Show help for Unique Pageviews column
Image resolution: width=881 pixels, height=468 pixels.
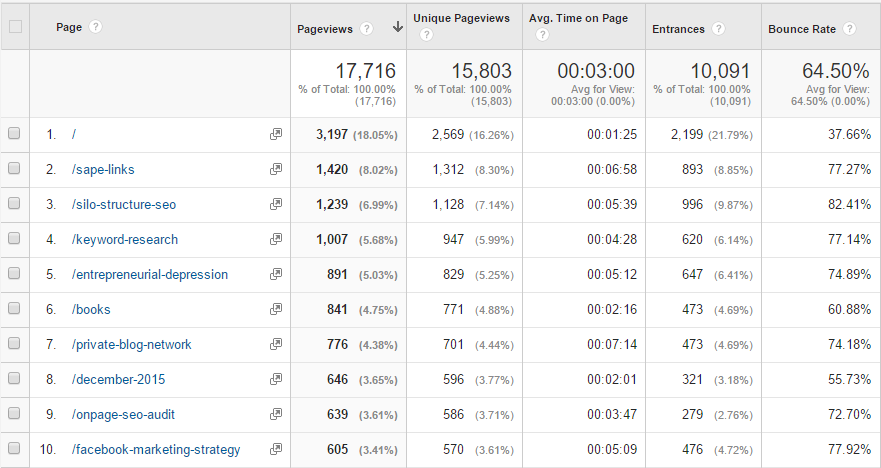(x=426, y=35)
